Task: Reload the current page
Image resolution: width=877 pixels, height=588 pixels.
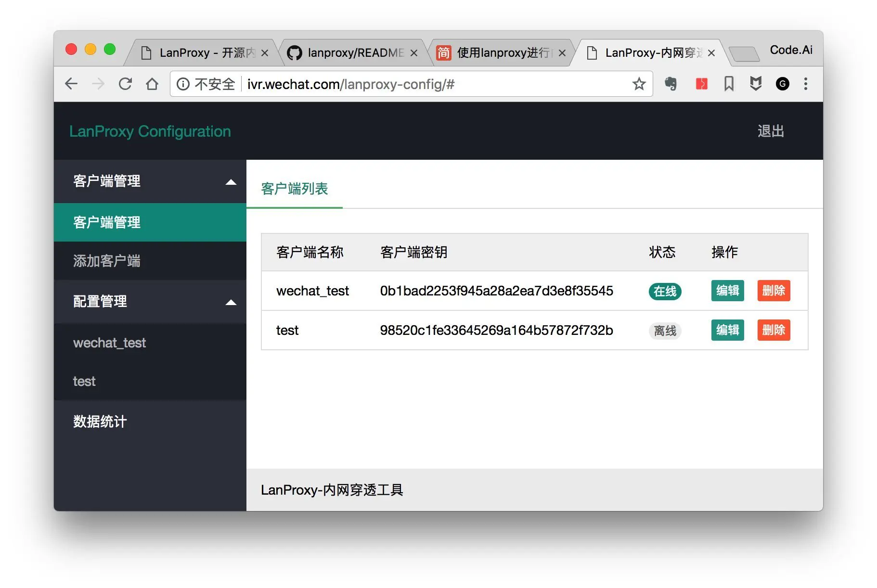Action: (x=125, y=84)
